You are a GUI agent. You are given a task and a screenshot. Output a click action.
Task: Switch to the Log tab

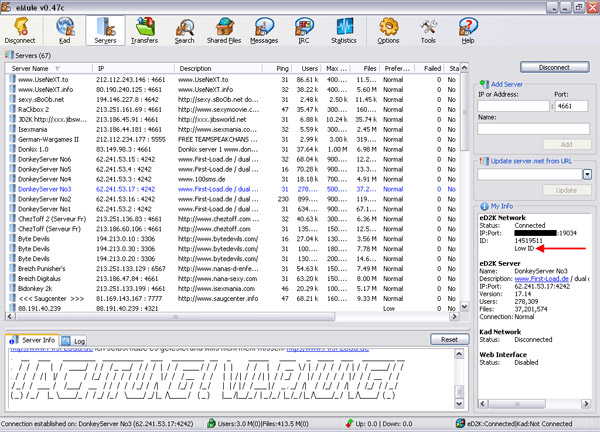point(76,341)
